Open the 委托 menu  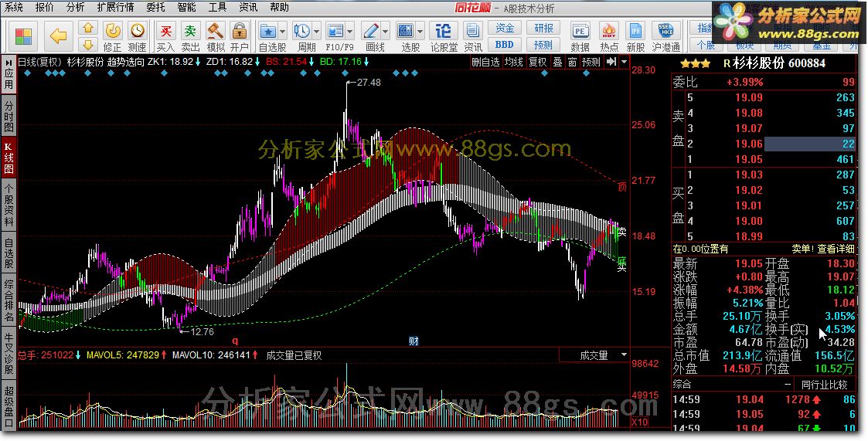[155, 7]
